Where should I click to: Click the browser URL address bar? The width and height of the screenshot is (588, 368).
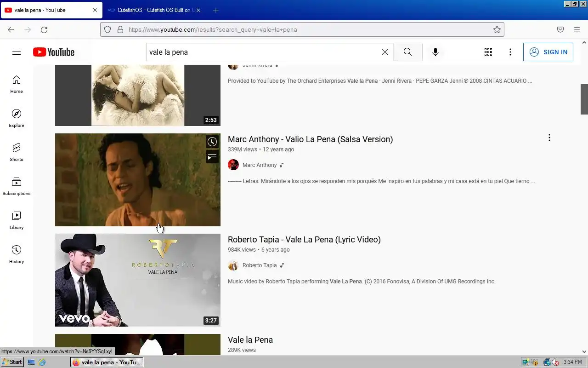(303, 29)
